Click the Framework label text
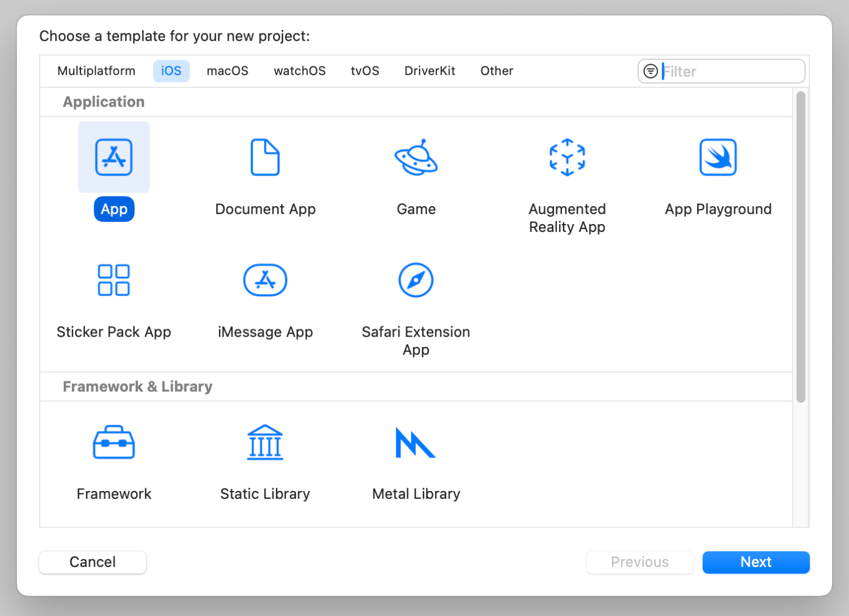The width and height of the screenshot is (849, 616). (x=114, y=494)
